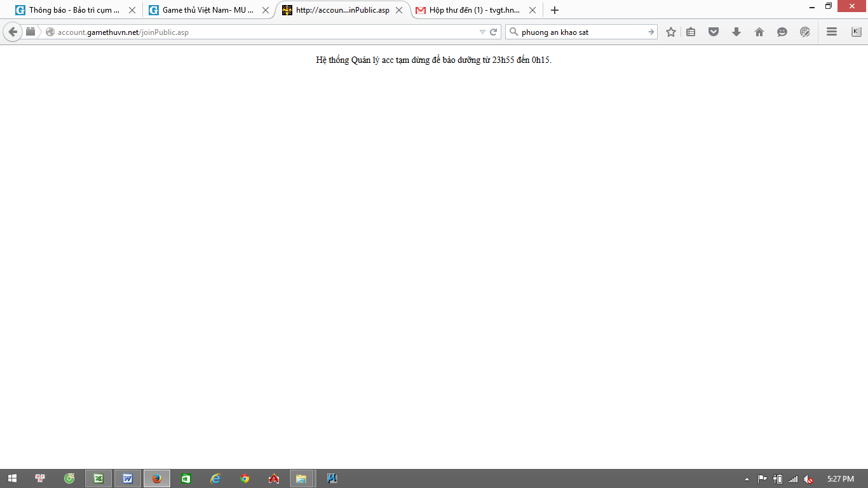
Task: Click the K extension icon
Action: pyautogui.click(x=856, y=32)
